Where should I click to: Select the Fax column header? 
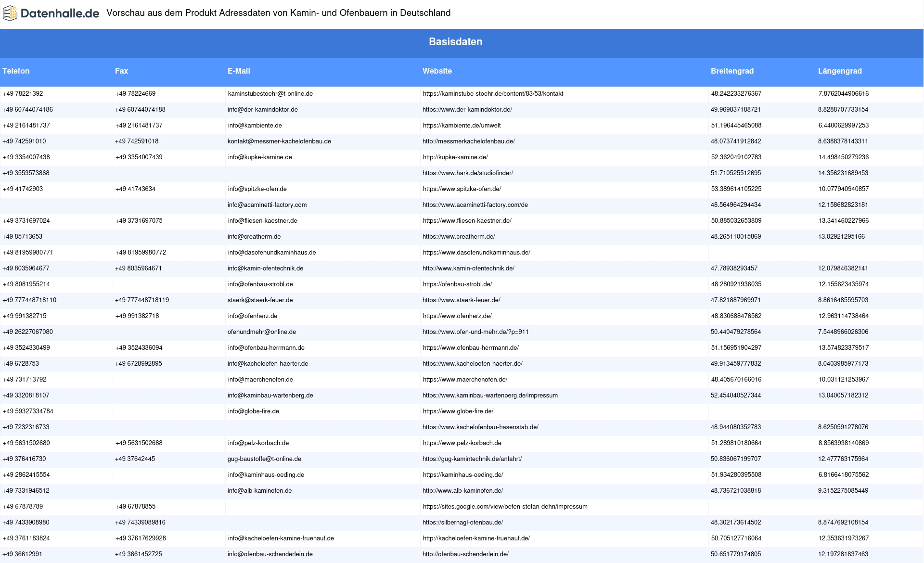tap(121, 71)
